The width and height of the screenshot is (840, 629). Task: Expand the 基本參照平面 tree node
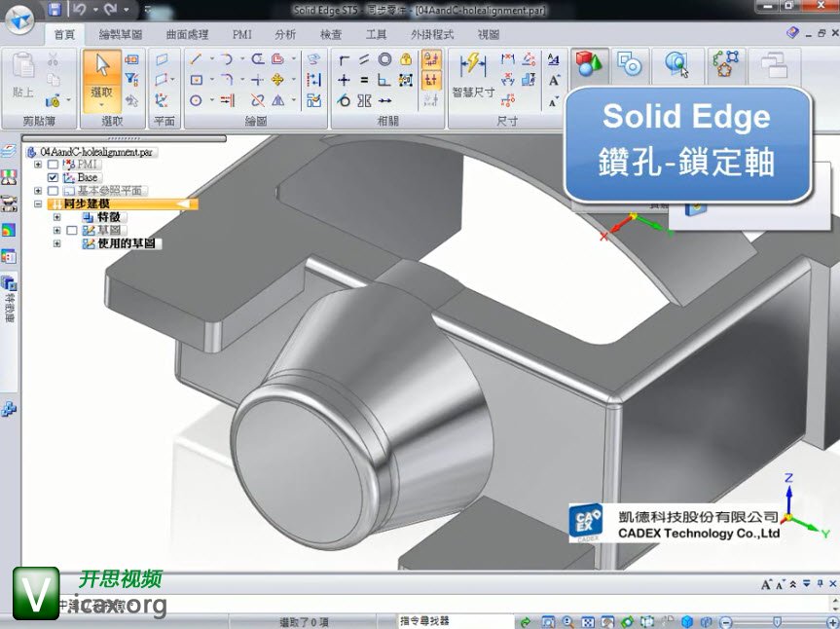click(38, 191)
